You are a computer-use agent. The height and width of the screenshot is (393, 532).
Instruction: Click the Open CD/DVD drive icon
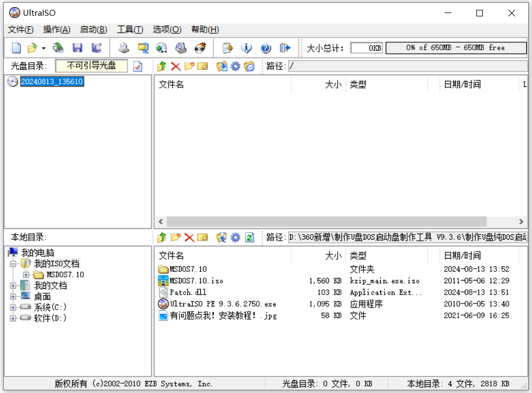[58, 48]
